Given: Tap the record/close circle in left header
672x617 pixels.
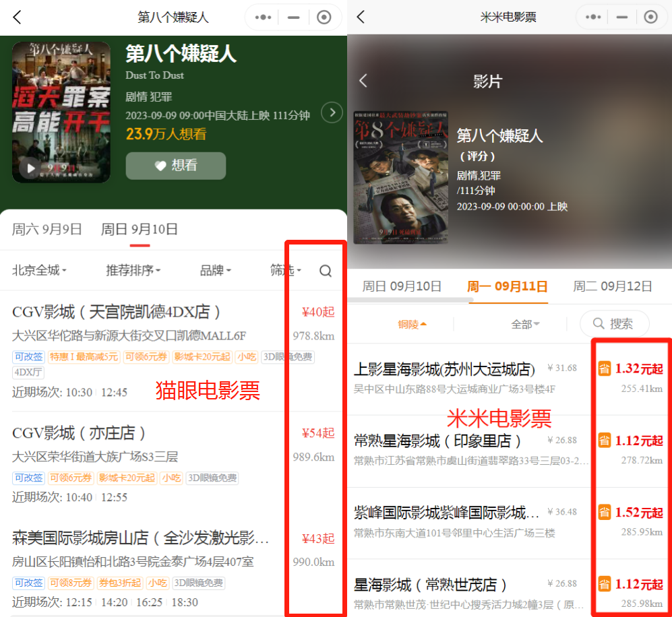Looking at the screenshot, I should pos(324,18).
